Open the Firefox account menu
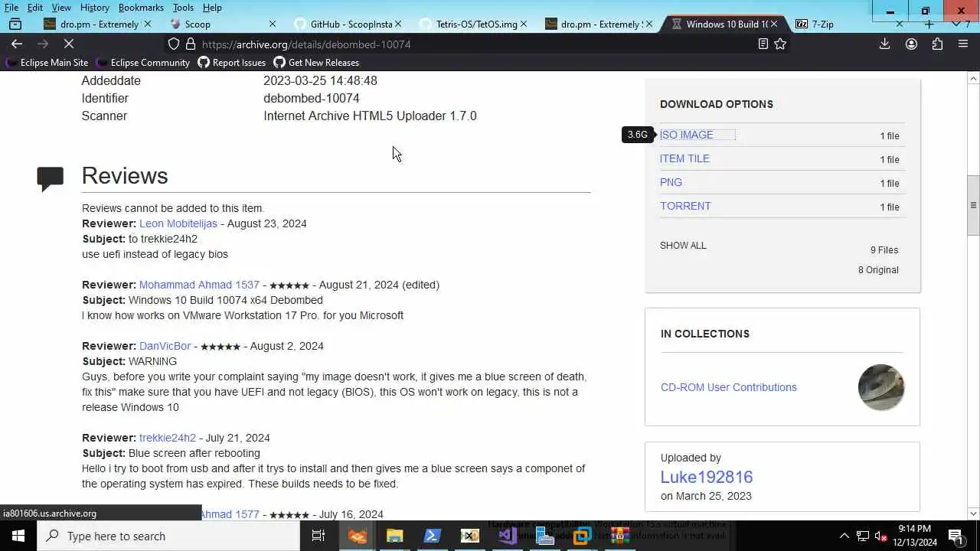 pos(911,44)
